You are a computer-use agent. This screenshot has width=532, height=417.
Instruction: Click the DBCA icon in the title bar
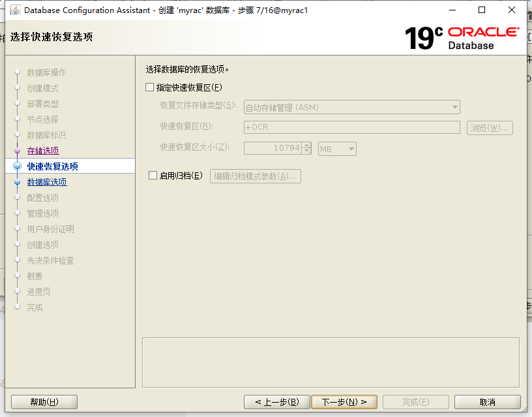click(16, 10)
